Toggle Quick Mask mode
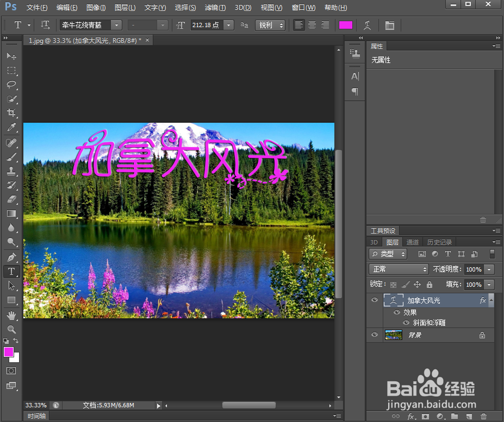 point(11,371)
